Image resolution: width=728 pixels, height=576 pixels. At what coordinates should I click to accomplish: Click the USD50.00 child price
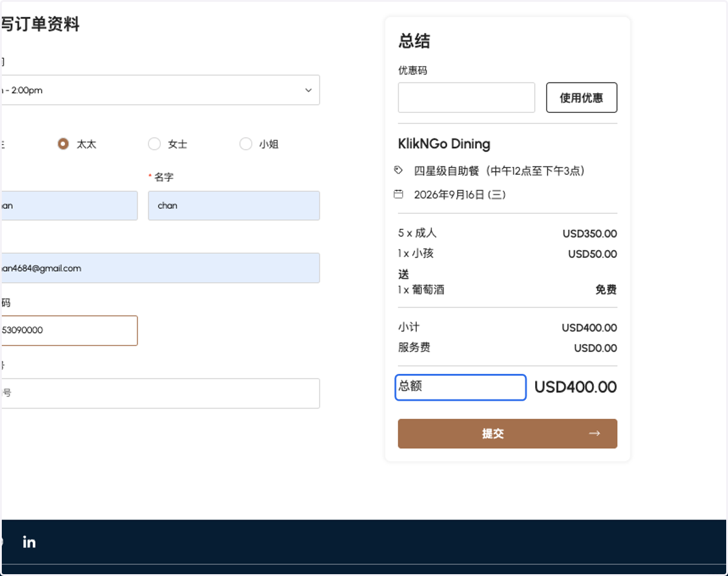coord(592,254)
